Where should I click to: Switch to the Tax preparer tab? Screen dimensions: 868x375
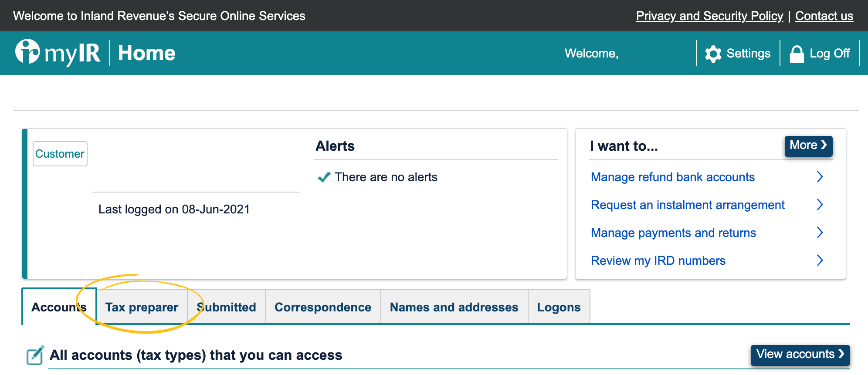pyautogui.click(x=142, y=307)
